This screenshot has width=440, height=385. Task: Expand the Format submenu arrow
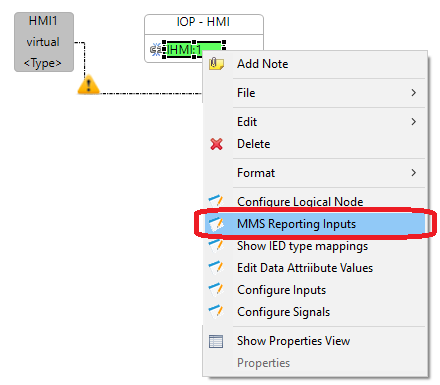pos(413,173)
